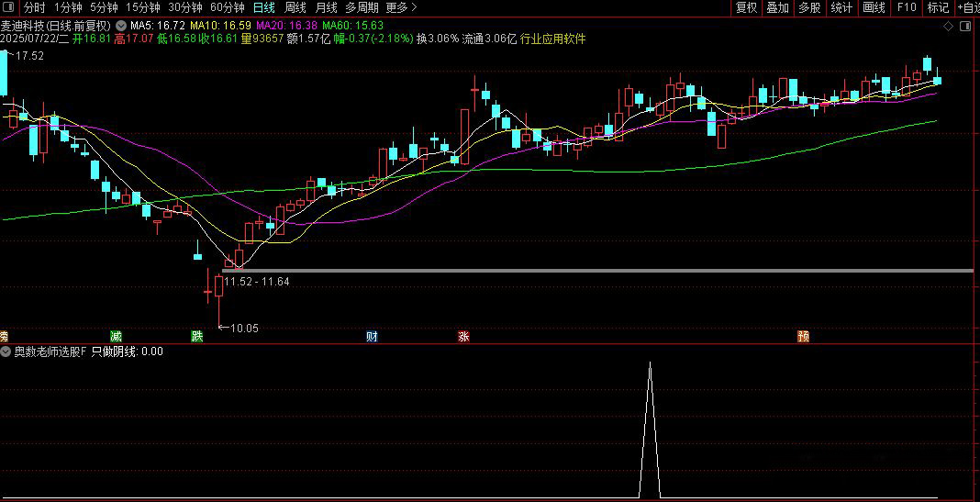Click the green 减 marker icon
This screenshot has height=502, width=980.
click(116, 336)
